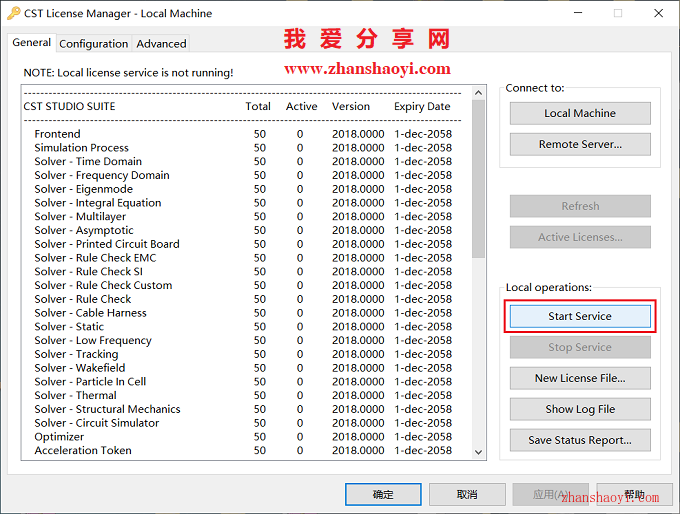Select Solver - Printed Circuit Board row

243,244
